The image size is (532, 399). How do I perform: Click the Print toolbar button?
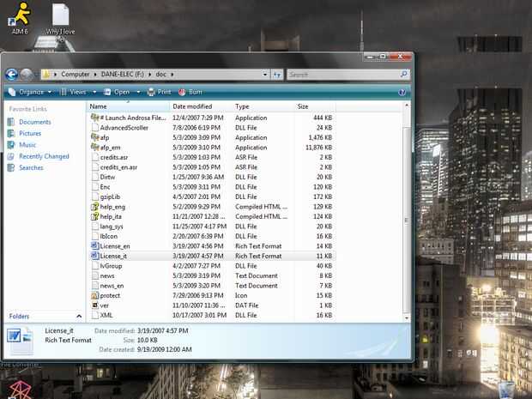pyautogui.click(x=160, y=92)
